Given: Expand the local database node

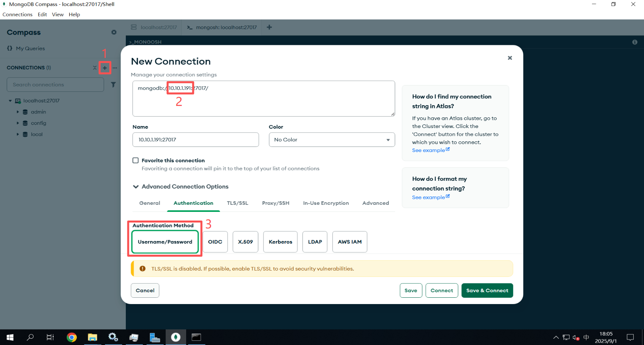Looking at the screenshot, I should point(18,134).
